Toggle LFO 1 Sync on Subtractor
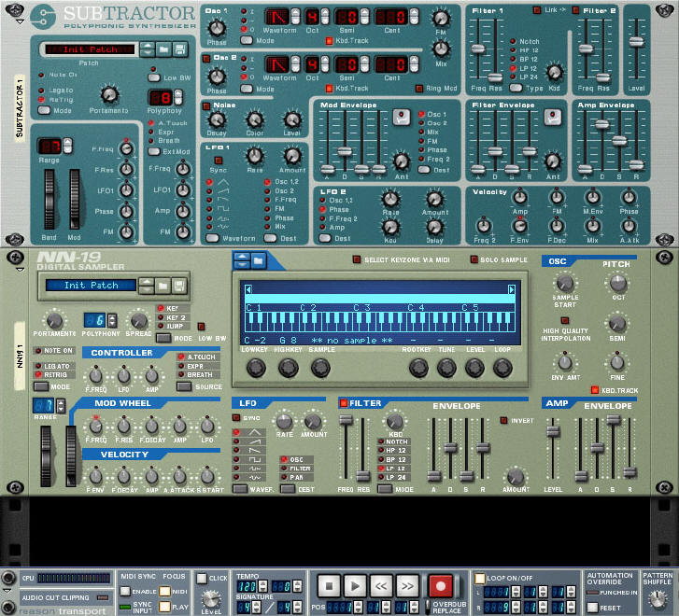Viewport: 679px width, 616px height. click(x=218, y=160)
